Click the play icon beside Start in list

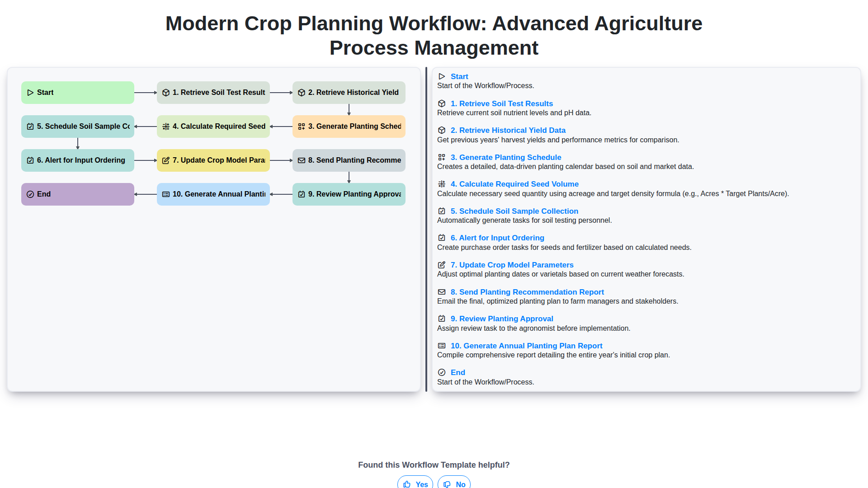442,77
